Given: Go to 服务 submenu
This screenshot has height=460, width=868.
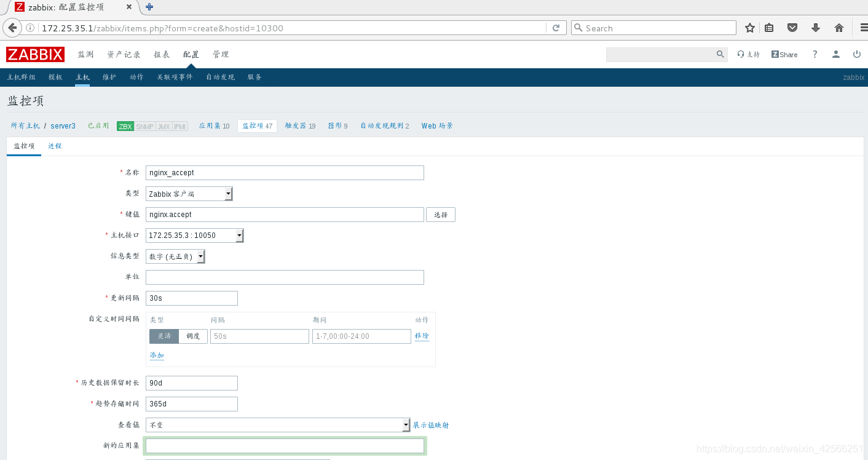Looking at the screenshot, I should [x=254, y=77].
